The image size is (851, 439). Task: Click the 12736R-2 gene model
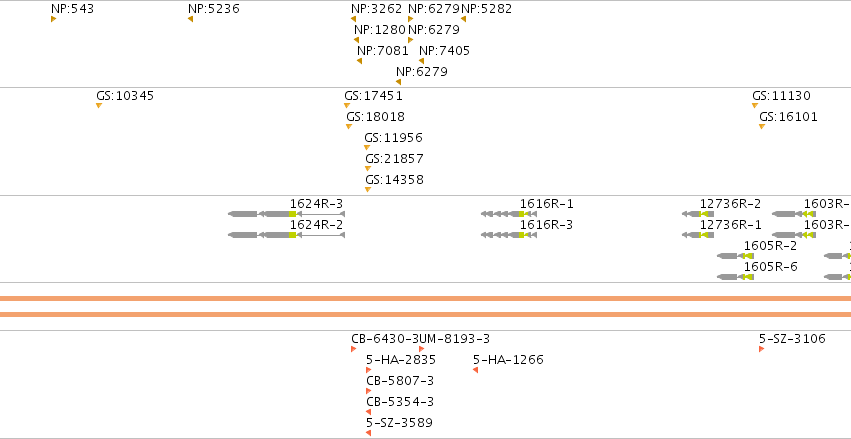(x=698, y=214)
